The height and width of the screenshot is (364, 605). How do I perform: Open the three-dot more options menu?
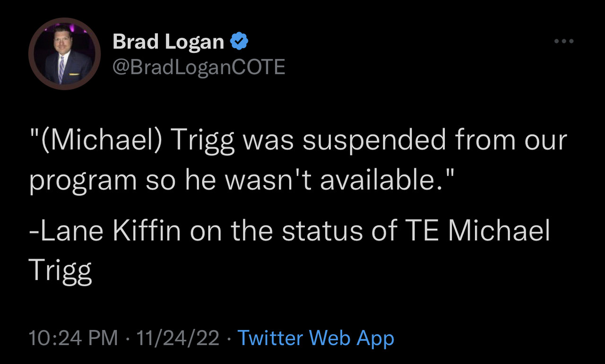(x=564, y=42)
